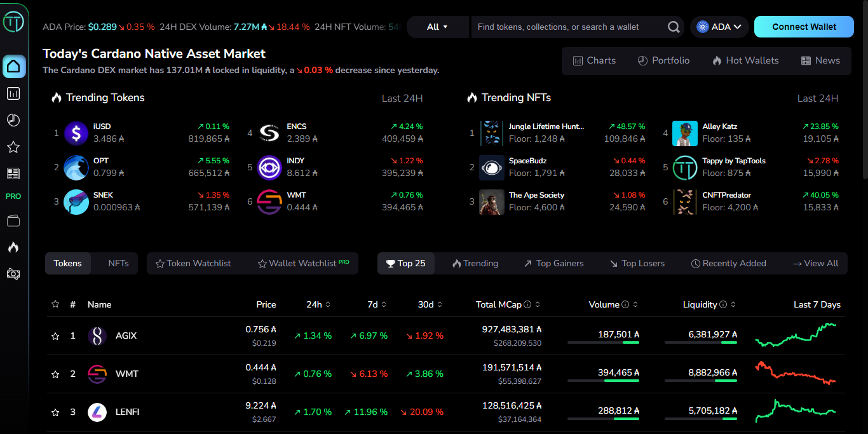The image size is (868, 434).
Task: Open the PRO section in sidebar
Action: coord(13,196)
